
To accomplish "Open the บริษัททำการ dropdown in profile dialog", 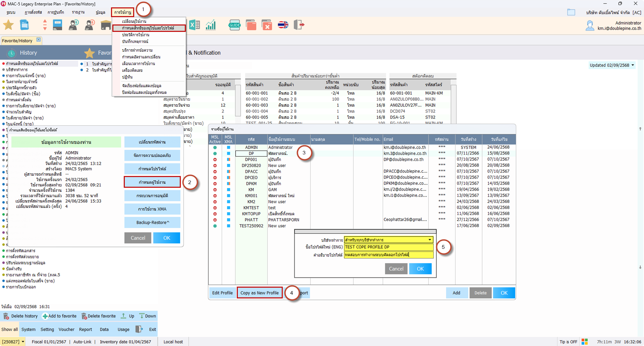I will 430,240.
